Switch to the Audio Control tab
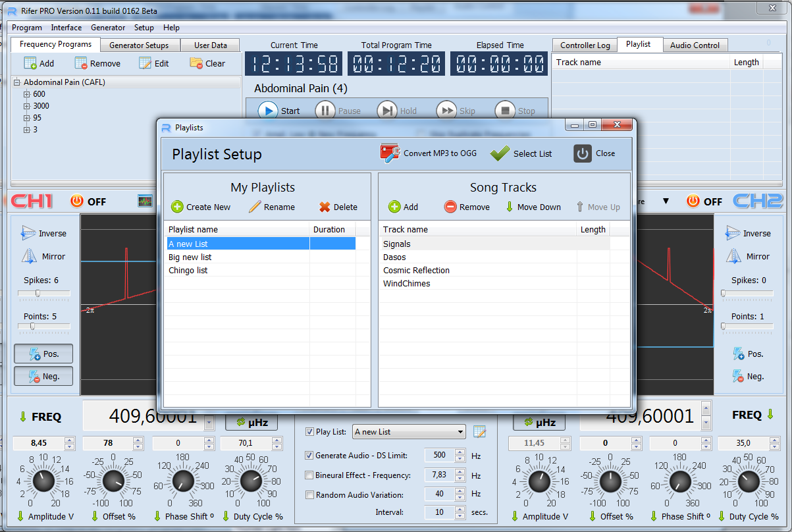792x532 pixels. [695, 45]
